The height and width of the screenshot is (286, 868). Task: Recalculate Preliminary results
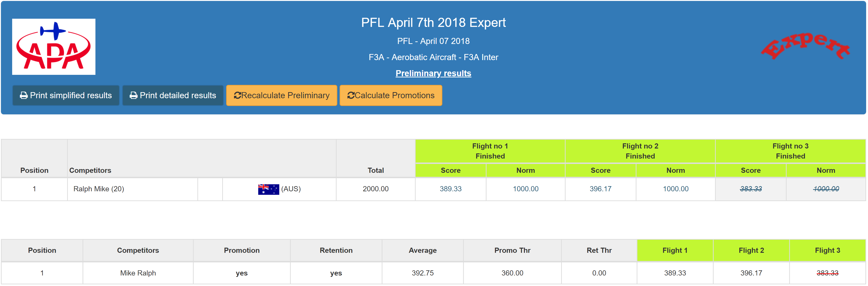tap(281, 96)
